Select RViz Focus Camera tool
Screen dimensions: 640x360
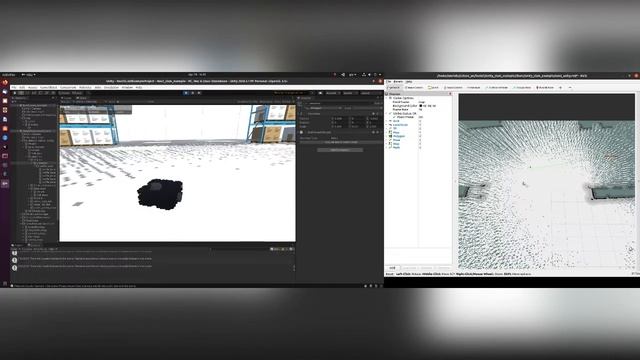(453, 87)
